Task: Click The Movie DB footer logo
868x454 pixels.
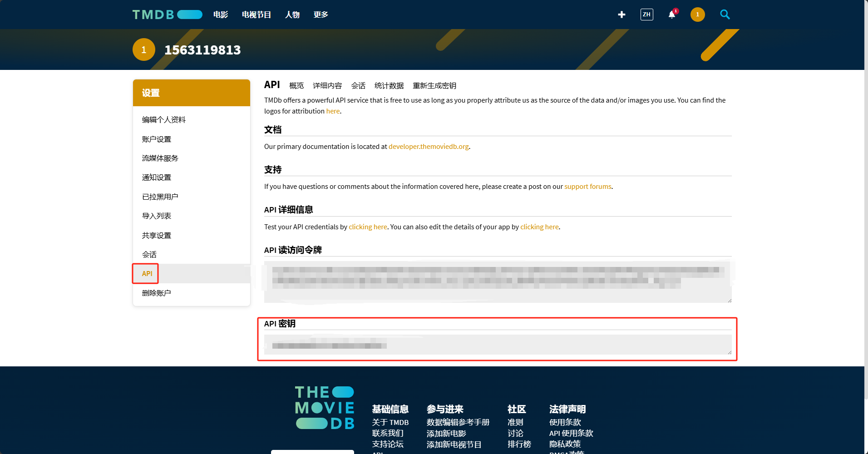Action: pos(325,407)
